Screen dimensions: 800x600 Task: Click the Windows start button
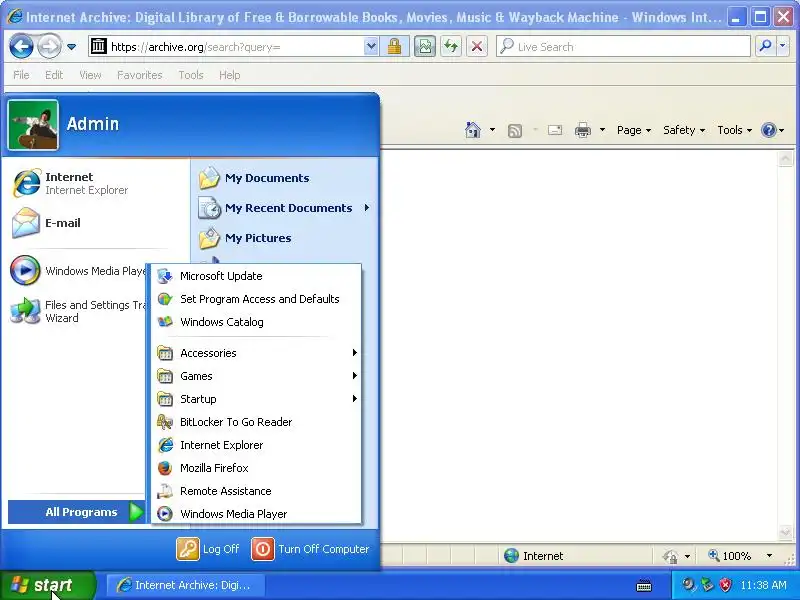(47, 585)
